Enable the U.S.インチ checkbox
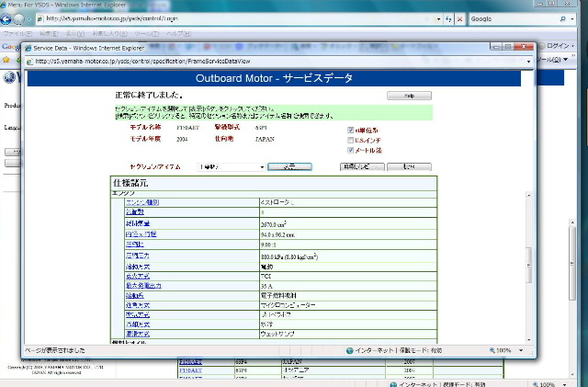The width and height of the screenshot is (588, 387). pyautogui.click(x=350, y=140)
